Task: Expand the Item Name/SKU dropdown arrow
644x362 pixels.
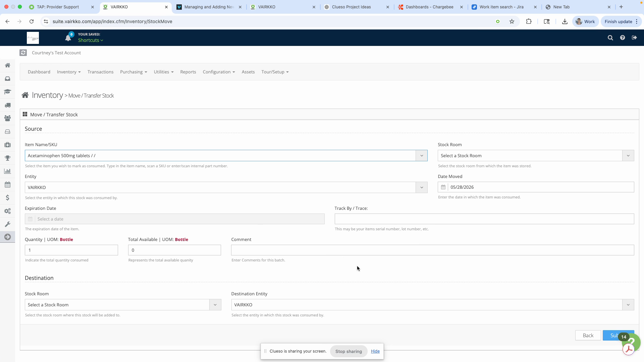Action: point(422,156)
